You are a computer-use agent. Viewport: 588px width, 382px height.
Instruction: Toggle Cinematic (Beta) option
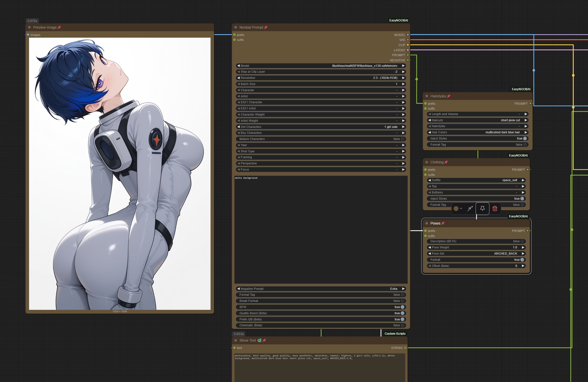pyautogui.click(x=402, y=325)
